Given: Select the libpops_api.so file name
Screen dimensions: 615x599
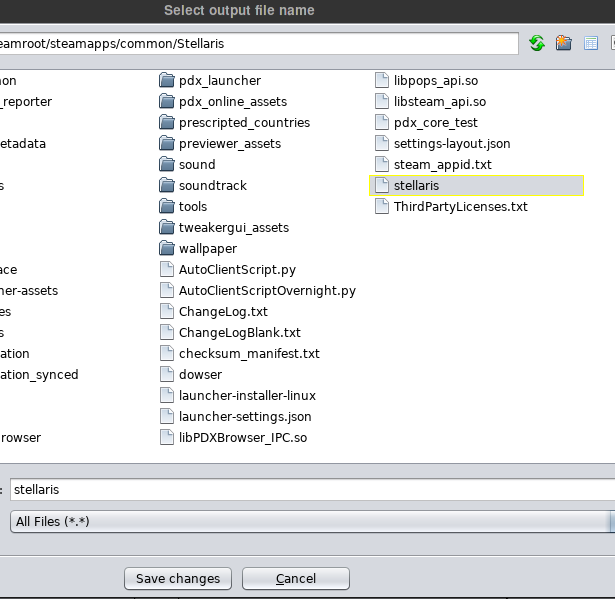Looking at the screenshot, I should tap(436, 80).
